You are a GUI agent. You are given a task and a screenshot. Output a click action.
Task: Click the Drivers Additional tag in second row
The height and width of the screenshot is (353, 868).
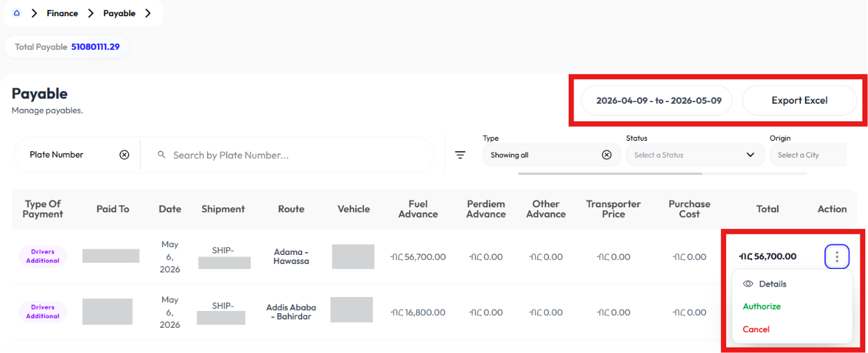pyautogui.click(x=43, y=312)
